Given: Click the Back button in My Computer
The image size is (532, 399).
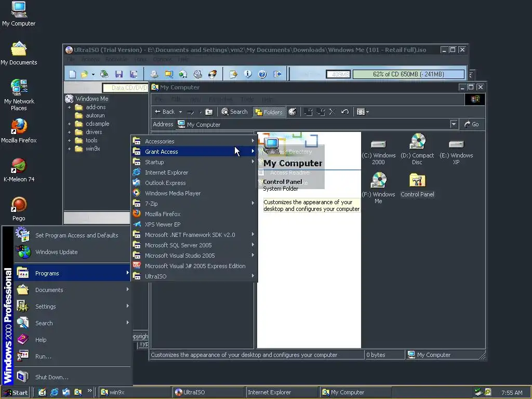Looking at the screenshot, I should [165, 112].
